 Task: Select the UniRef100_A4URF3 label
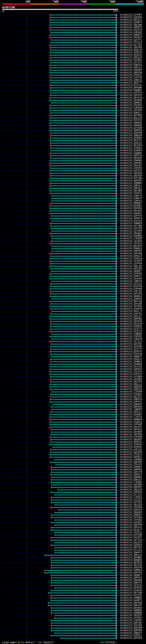(x=131, y=22)
